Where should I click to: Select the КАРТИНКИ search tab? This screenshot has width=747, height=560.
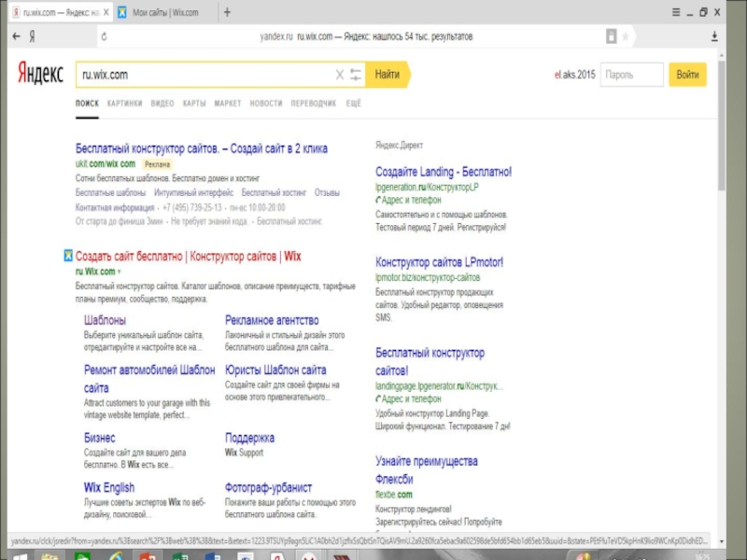pyautogui.click(x=124, y=104)
